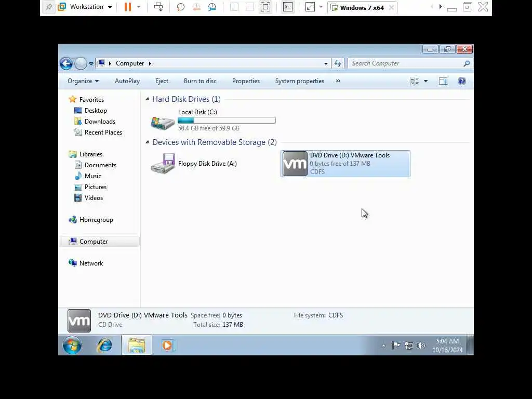Show hidden tray icons
The height and width of the screenshot is (399, 532).
click(x=384, y=345)
